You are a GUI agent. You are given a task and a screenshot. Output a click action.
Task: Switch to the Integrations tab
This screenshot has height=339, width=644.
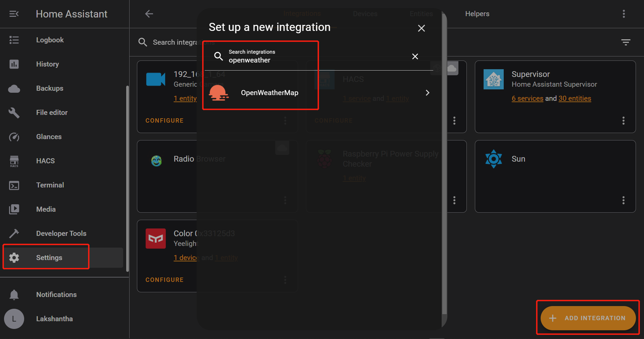point(302,14)
